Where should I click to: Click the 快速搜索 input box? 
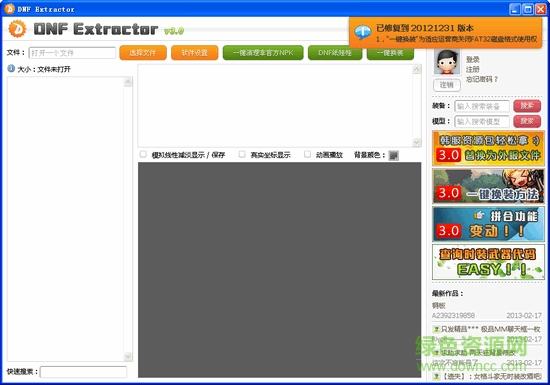click(x=83, y=372)
